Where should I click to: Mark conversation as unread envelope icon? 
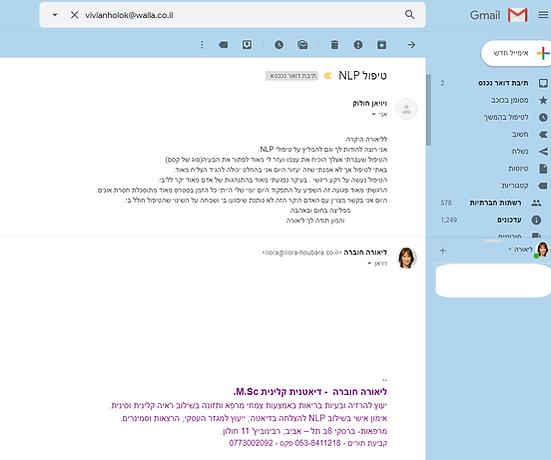(303, 45)
